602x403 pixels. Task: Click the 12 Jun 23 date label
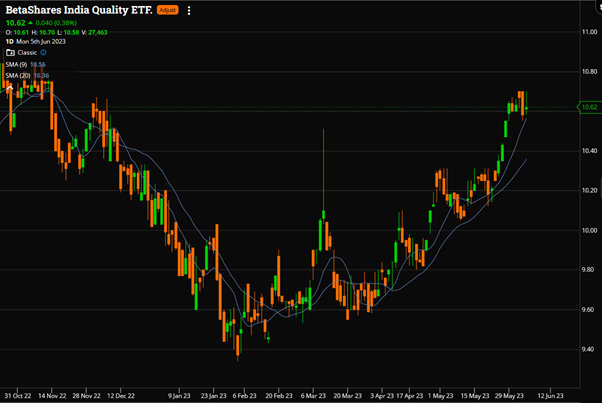tap(550, 396)
